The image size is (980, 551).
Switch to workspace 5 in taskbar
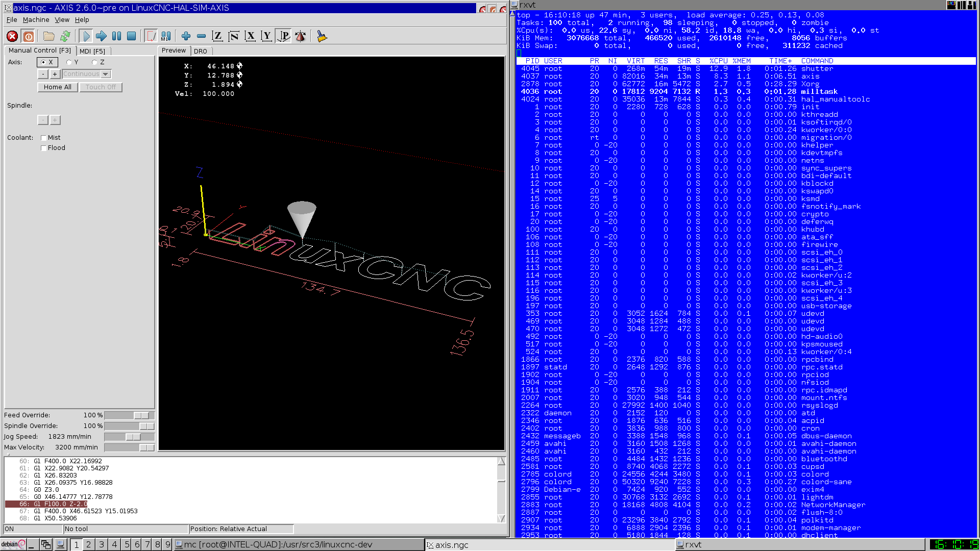click(x=127, y=544)
